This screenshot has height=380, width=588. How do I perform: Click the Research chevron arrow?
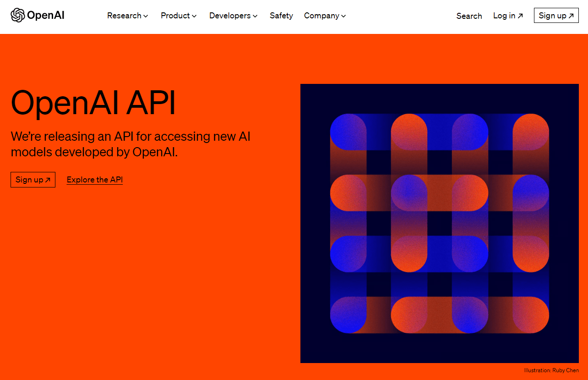coord(146,16)
